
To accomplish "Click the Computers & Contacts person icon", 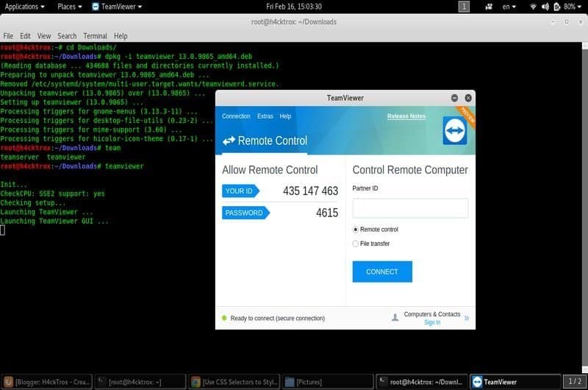I will [395, 318].
